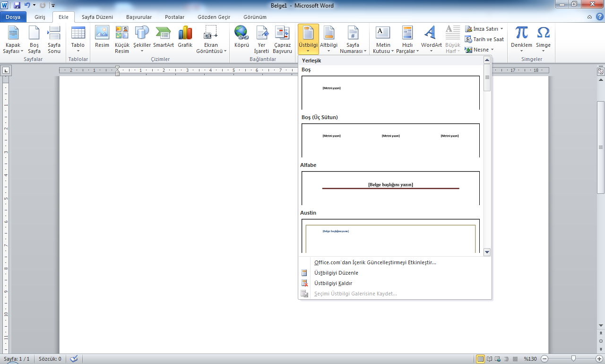Image resolution: width=605 pixels, height=364 pixels.
Task: Open Customize Quick Access Toolbar dropdown
Action: (x=52, y=6)
